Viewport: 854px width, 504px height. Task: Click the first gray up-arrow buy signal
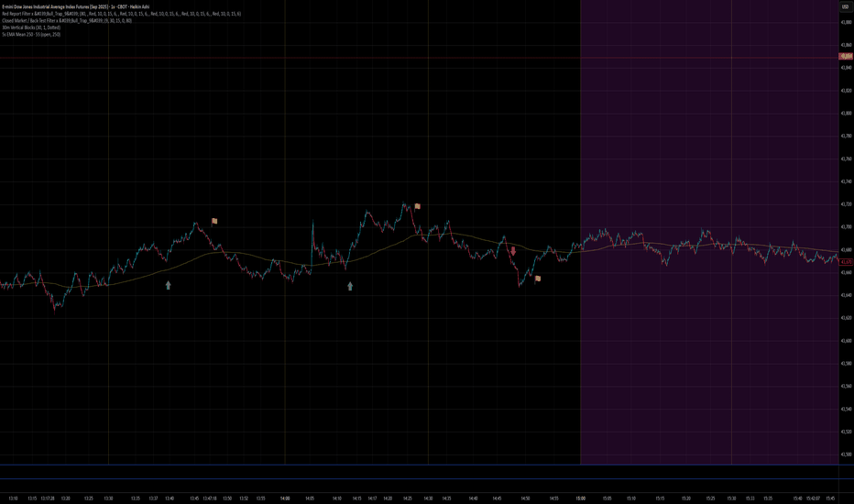tap(169, 285)
